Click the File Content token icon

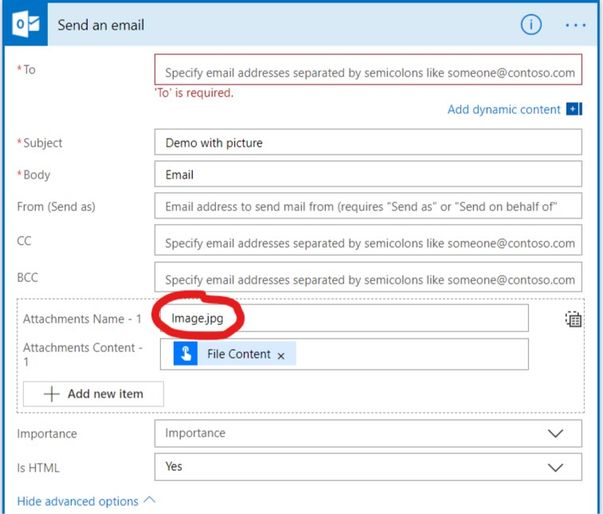[185, 353]
